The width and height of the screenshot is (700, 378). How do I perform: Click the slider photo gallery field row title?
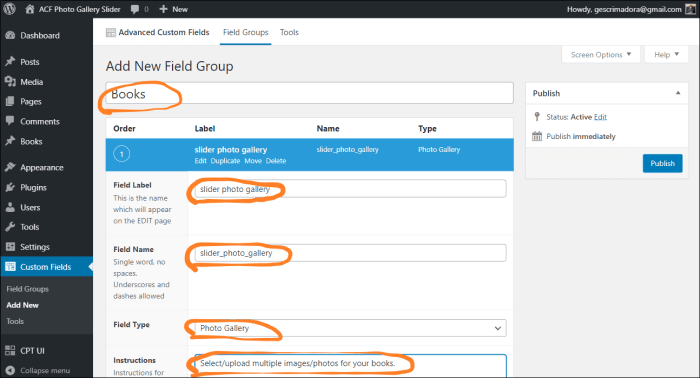coord(231,150)
